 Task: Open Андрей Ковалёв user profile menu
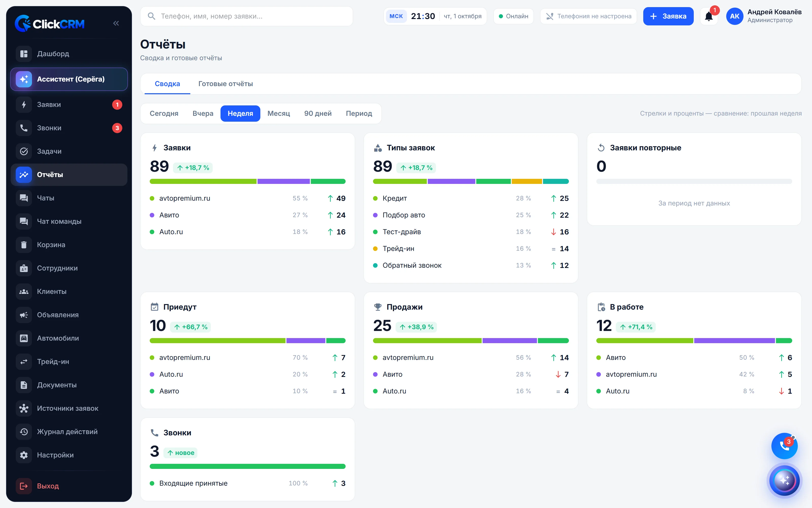[764, 16]
